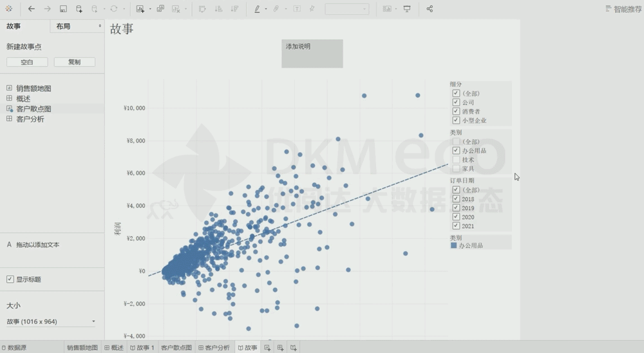
Task: Open the empty toolbar combo box
Action: (346, 9)
